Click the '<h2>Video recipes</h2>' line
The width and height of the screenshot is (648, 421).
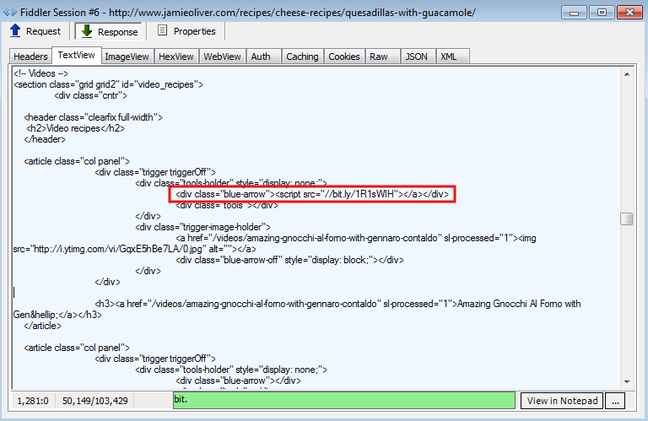[75, 128]
